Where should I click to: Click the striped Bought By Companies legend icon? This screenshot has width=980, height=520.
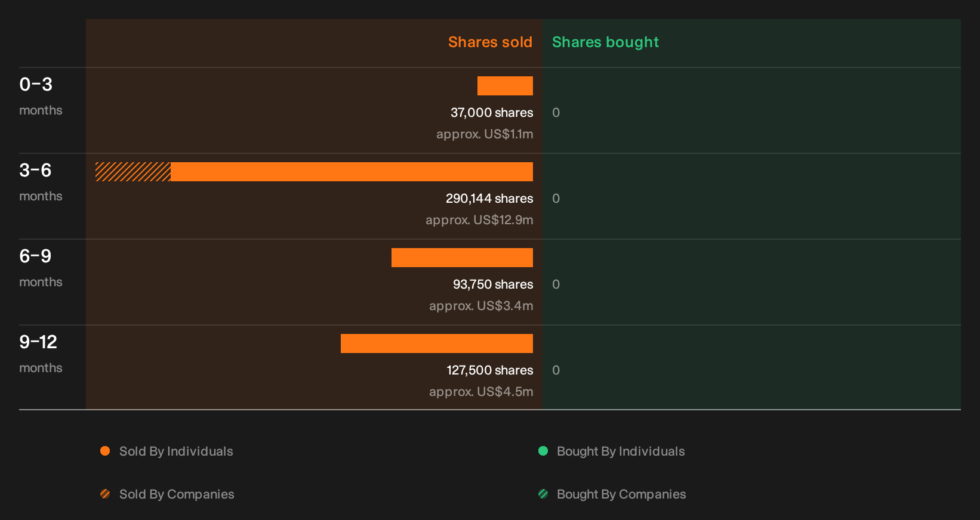(x=543, y=494)
